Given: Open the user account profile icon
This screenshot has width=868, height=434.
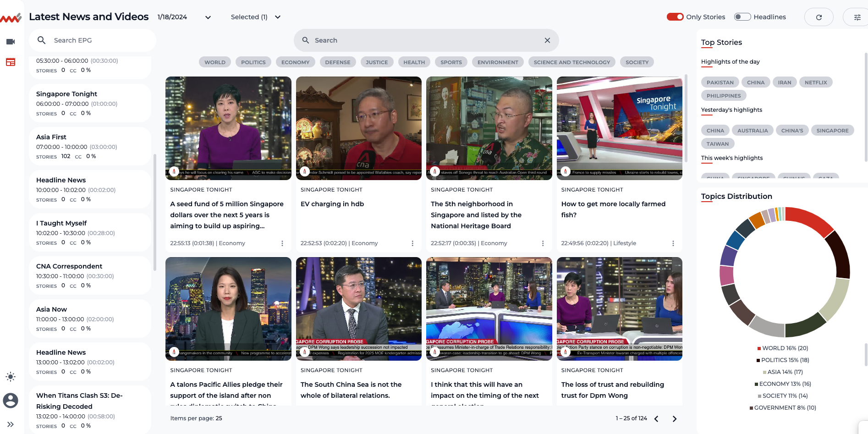Looking at the screenshot, I should point(11,401).
